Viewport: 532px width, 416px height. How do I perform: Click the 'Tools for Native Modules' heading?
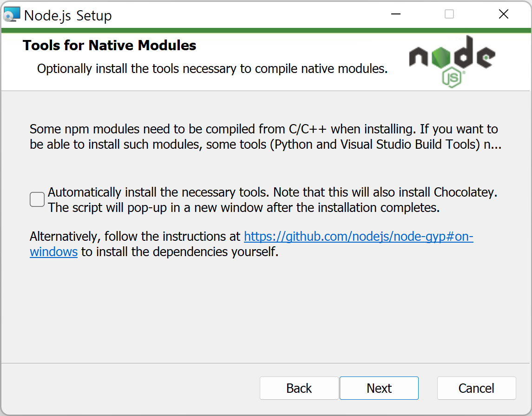(x=109, y=46)
